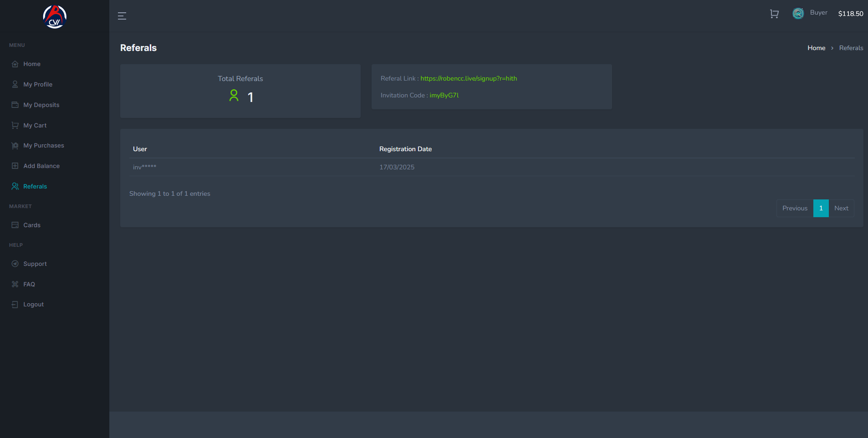Open the My Profile menu label
The image size is (868, 438).
[38, 85]
